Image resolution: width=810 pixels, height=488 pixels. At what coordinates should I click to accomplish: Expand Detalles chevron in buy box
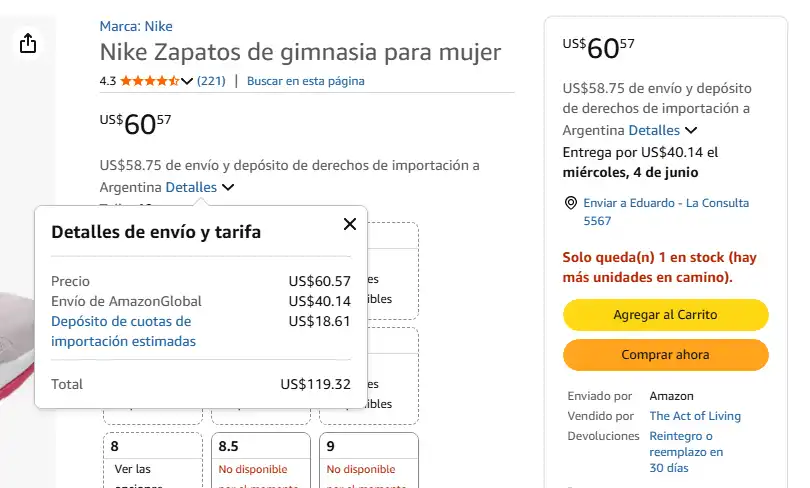click(x=691, y=131)
